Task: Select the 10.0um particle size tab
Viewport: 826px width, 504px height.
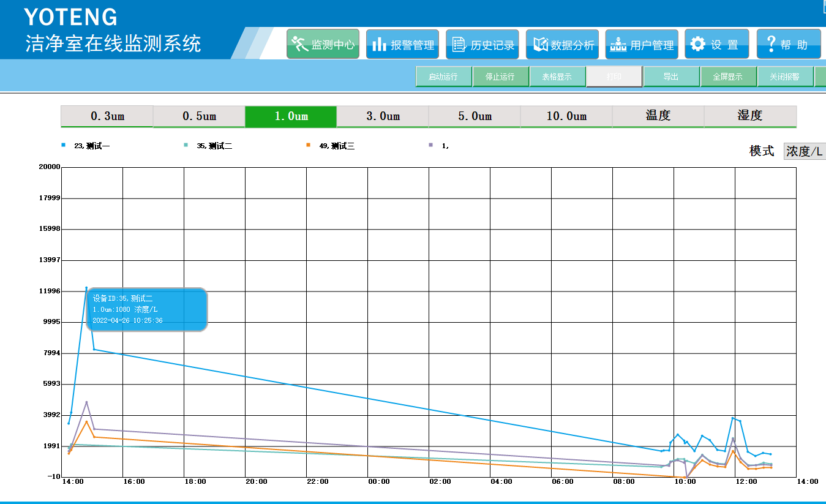Action: [566, 116]
